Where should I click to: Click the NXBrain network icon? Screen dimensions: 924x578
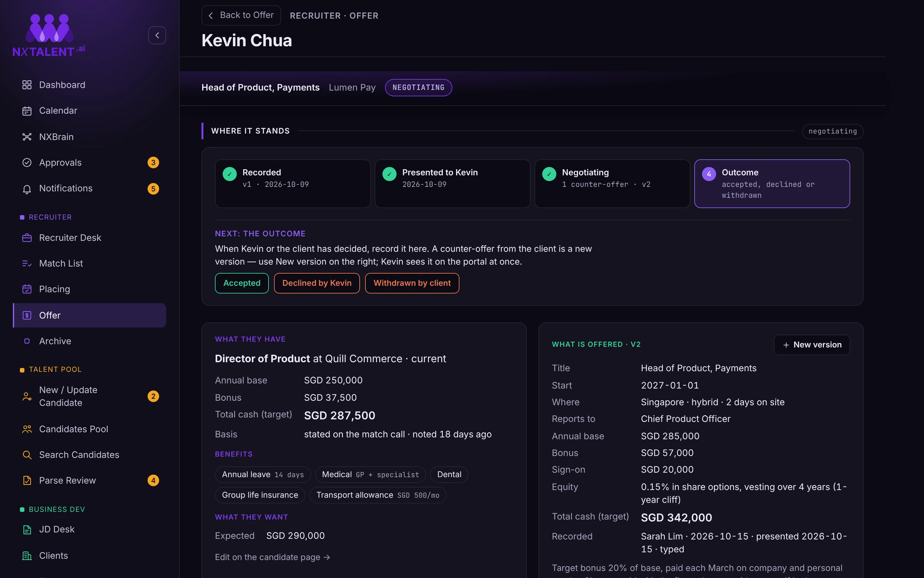(27, 137)
